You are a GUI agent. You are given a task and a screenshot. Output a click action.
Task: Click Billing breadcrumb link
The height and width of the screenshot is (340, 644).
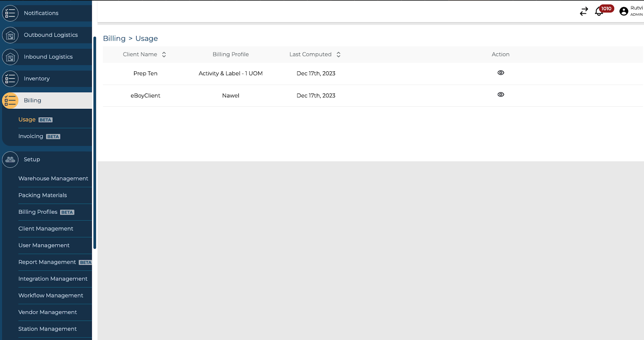pos(114,39)
